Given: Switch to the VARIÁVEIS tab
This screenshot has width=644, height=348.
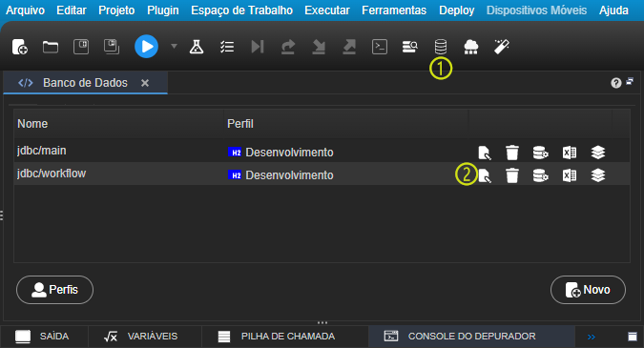Looking at the screenshot, I should pos(145,337).
